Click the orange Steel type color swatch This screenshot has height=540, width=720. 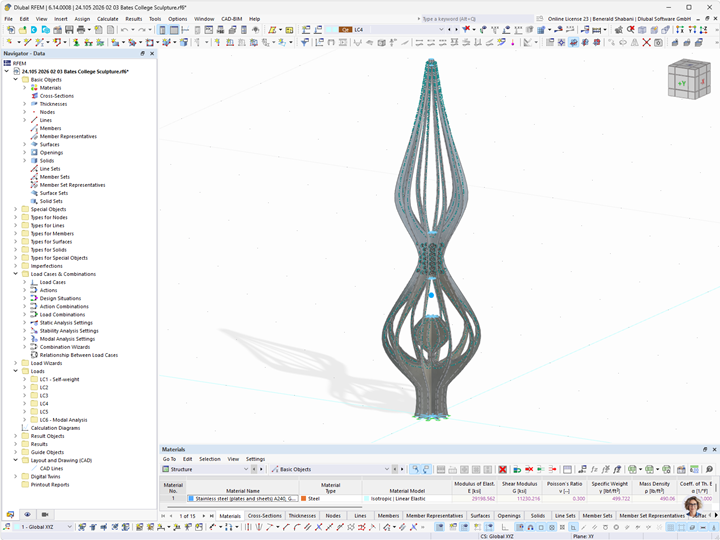[304, 499]
